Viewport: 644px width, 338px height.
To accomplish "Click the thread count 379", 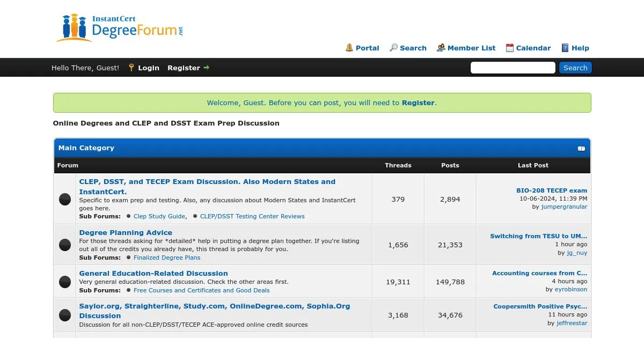I will click(x=398, y=199).
